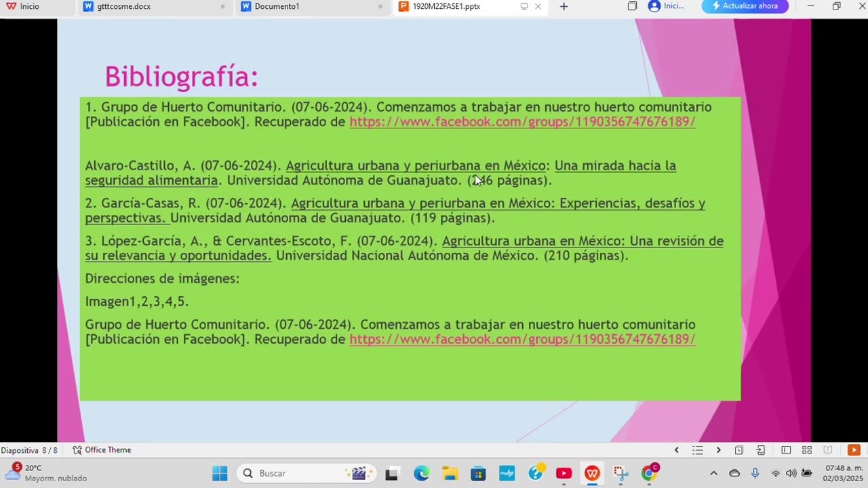Open Task View on the taskbar

coord(391,474)
